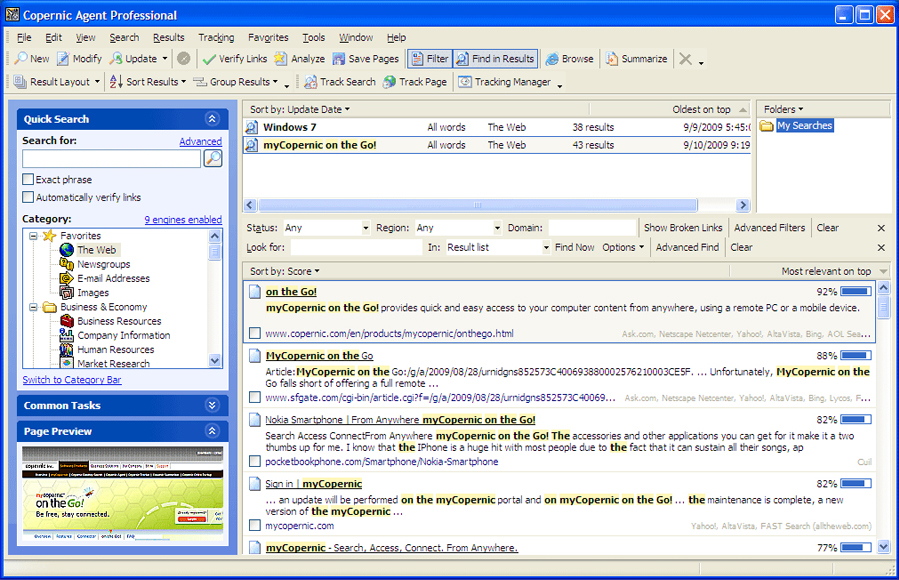Click Switch to Category Bar link
Screen dimensions: 899x580
(x=72, y=380)
